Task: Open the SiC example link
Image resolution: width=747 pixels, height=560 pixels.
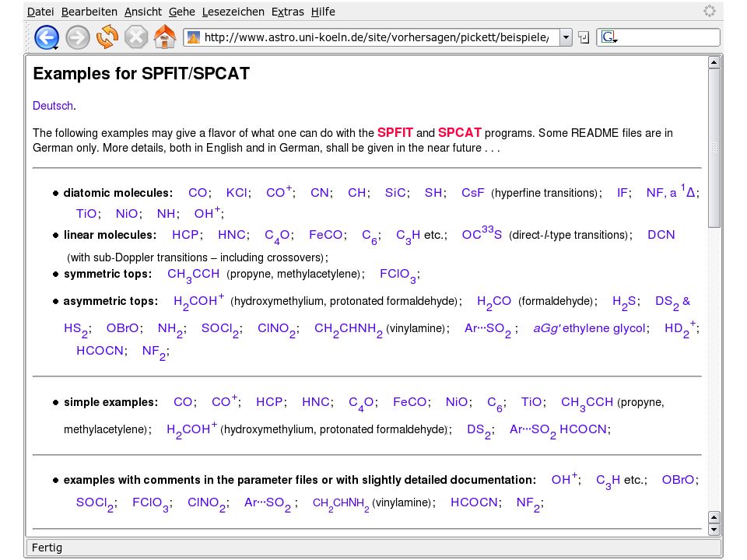Action: [x=395, y=193]
